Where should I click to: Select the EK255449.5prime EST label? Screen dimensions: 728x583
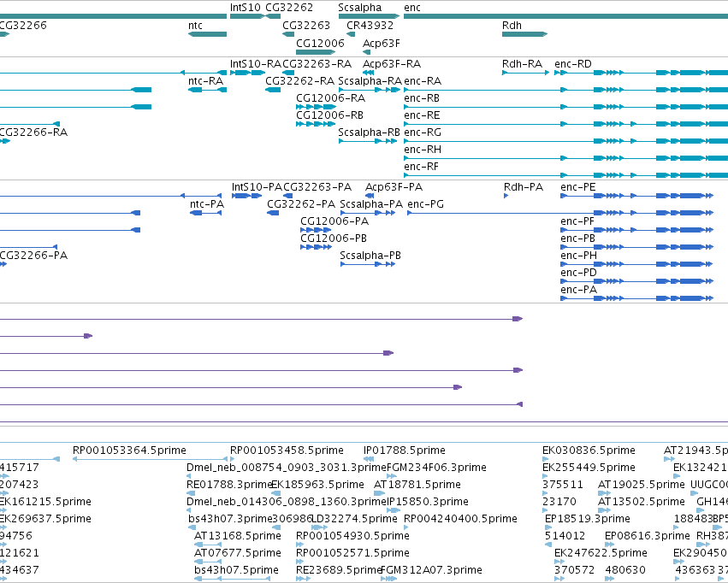pyautogui.click(x=589, y=468)
